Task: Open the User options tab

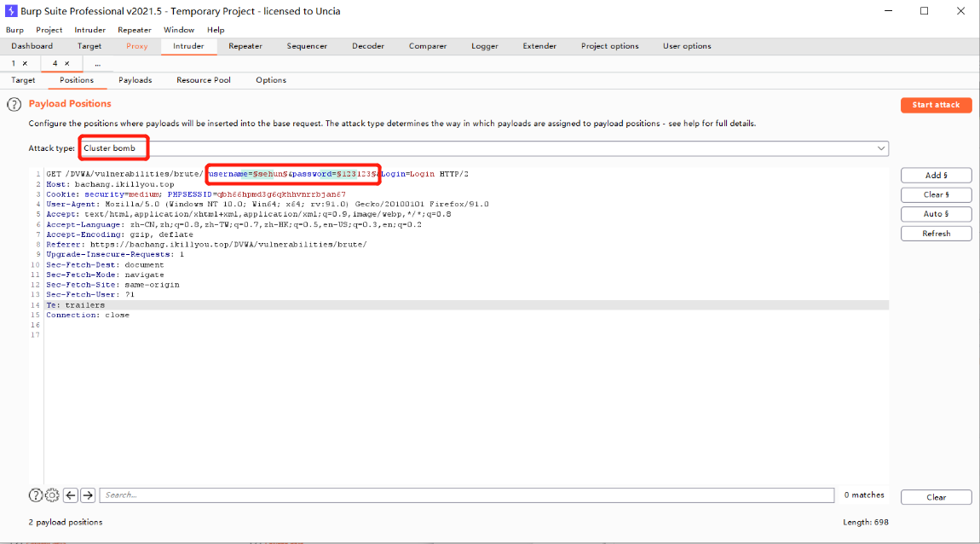Action: pyautogui.click(x=687, y=46)
